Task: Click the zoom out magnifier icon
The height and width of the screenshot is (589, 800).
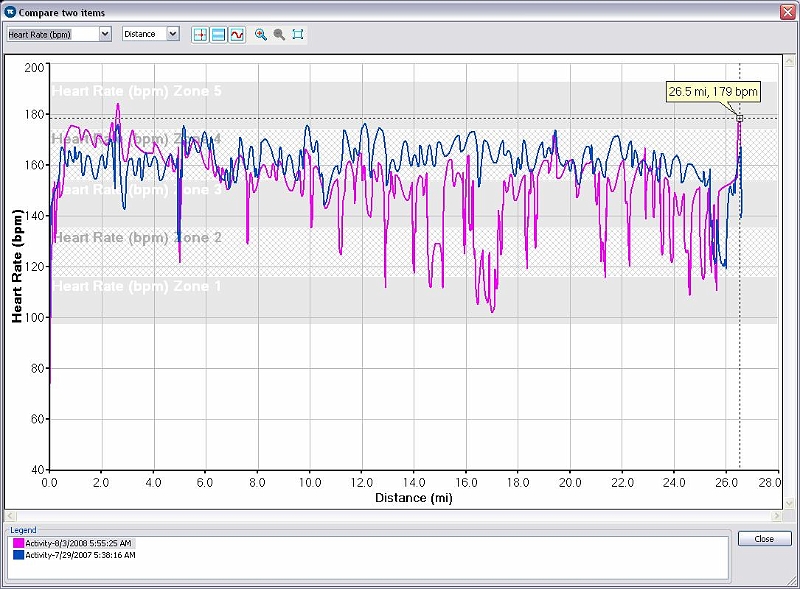Action: 279,35
